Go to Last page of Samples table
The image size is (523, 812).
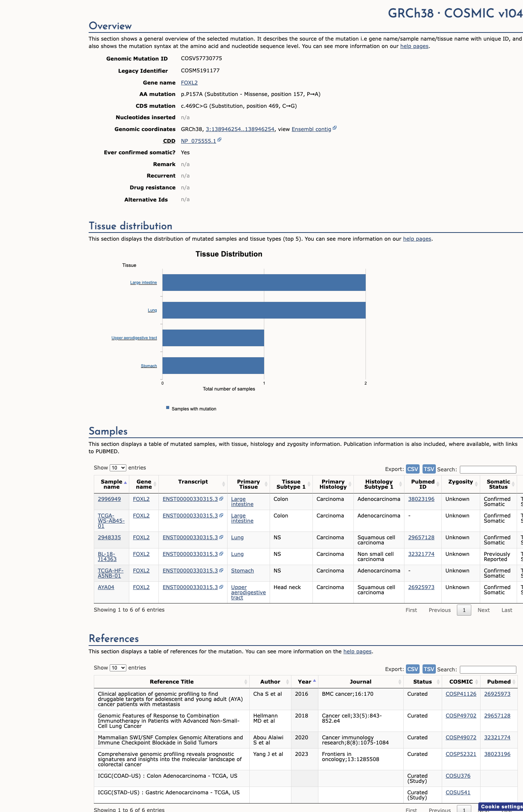(507, 610)
